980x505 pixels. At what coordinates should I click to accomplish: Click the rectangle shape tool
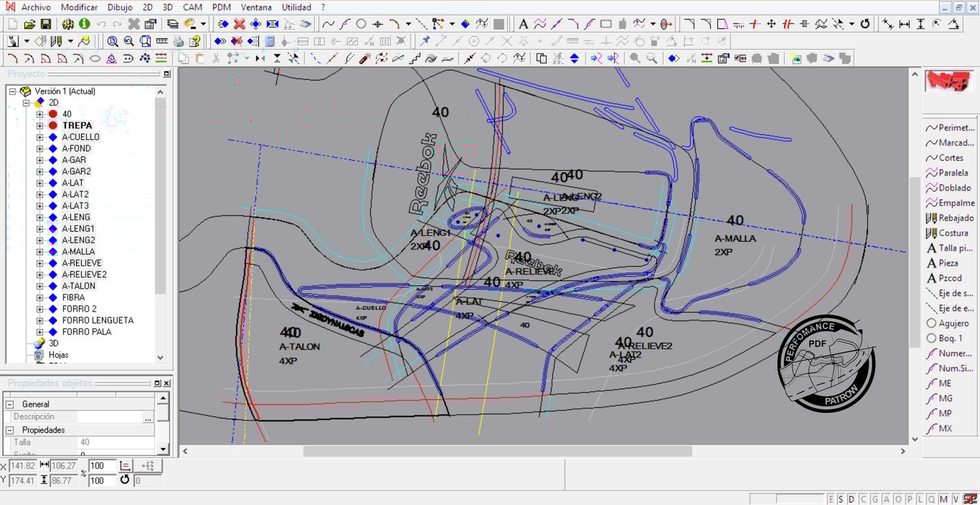pyautogui.click(x=606, y=24)
